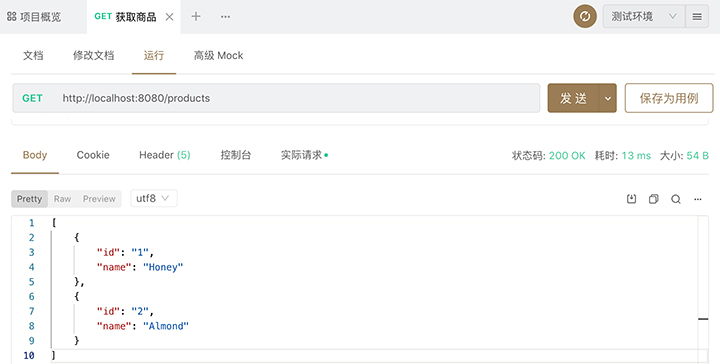Switch to the 文档 tab
Screen dimensions: 720x364
[x=33, y=56]
